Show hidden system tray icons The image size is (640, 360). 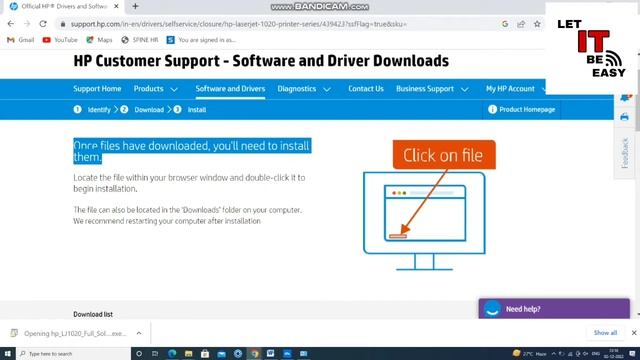coord(553,353)
